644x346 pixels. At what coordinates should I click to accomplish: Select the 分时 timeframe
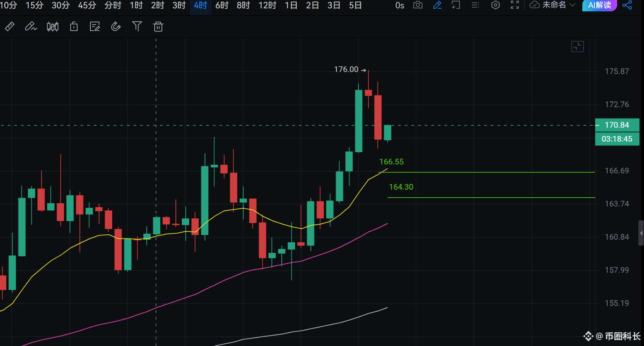pos(113,5)
